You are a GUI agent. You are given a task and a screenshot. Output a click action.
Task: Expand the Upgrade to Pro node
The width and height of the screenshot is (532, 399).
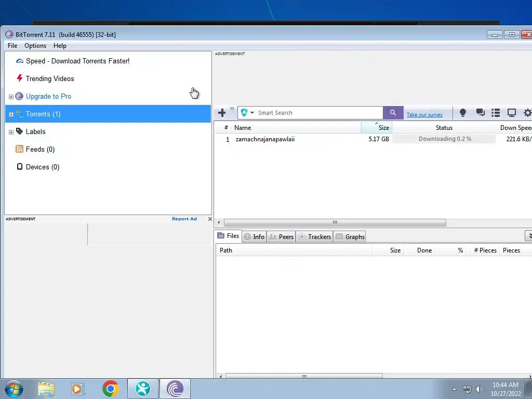(11, 97)
